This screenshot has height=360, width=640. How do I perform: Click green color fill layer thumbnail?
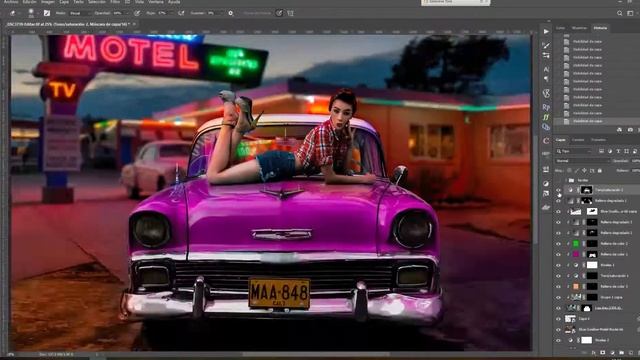pos(576,244)
